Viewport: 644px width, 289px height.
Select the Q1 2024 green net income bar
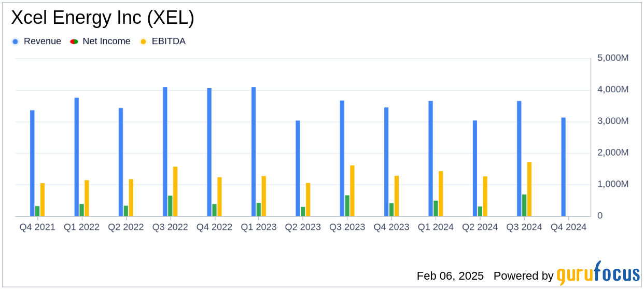[x=436, y=209]
